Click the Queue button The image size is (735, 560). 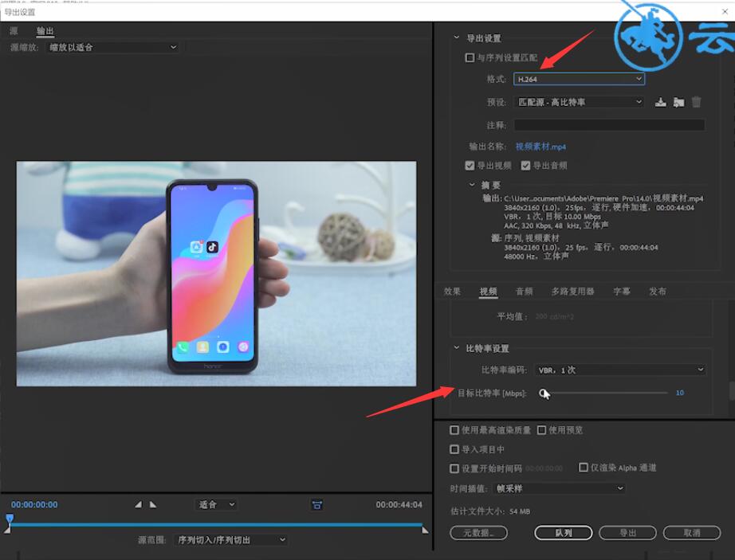point(564,532)
